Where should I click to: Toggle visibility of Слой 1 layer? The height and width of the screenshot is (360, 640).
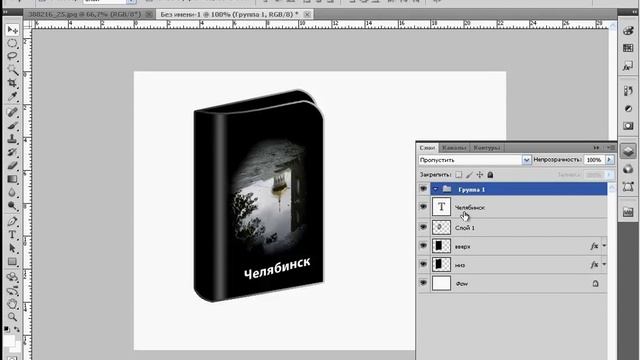tap(423, 227)
